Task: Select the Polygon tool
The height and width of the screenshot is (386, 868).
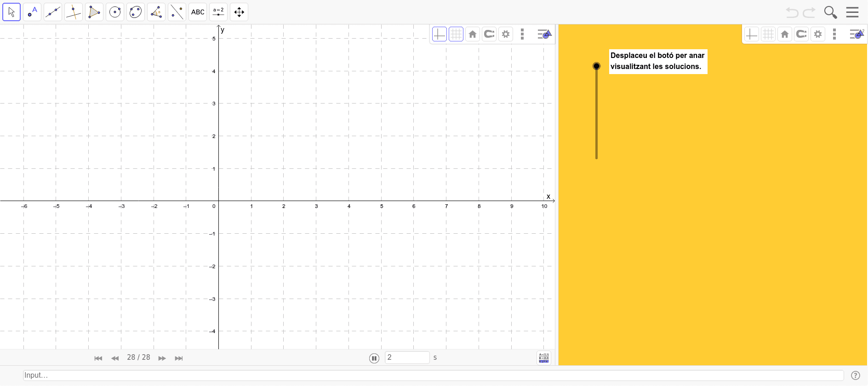Action: tap(94, 12)
